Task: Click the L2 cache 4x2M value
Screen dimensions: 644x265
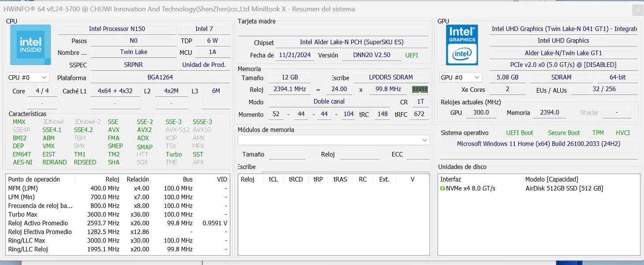Action: [x=171, y=91]
